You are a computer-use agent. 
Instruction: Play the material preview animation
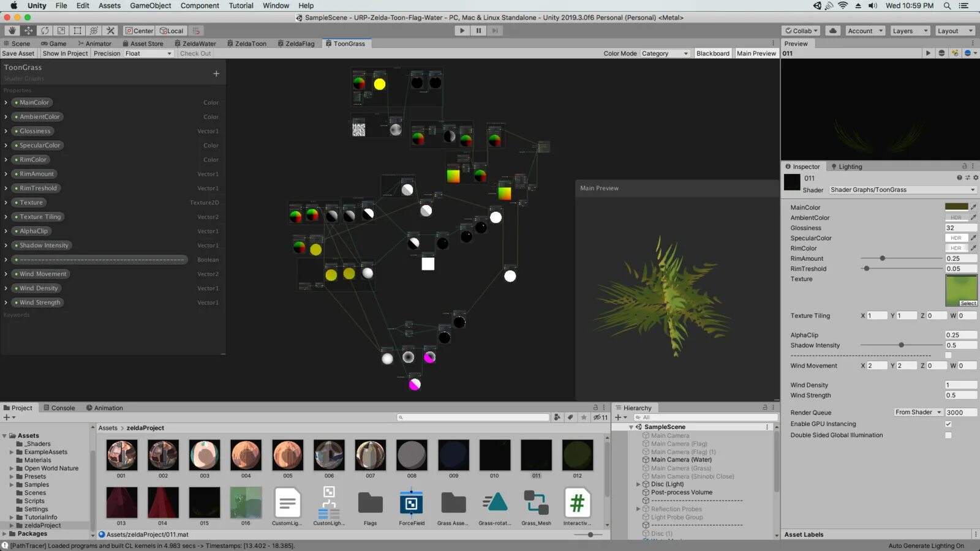pyautogui.click(x=929, y=53)
